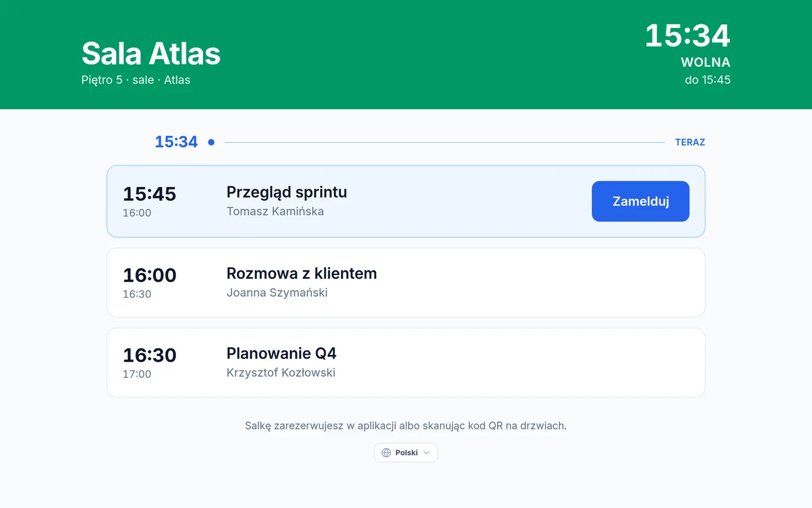Click the Zamelduj check-in button
This screenshot has width=812, height=508.
[x=640, y=201]
